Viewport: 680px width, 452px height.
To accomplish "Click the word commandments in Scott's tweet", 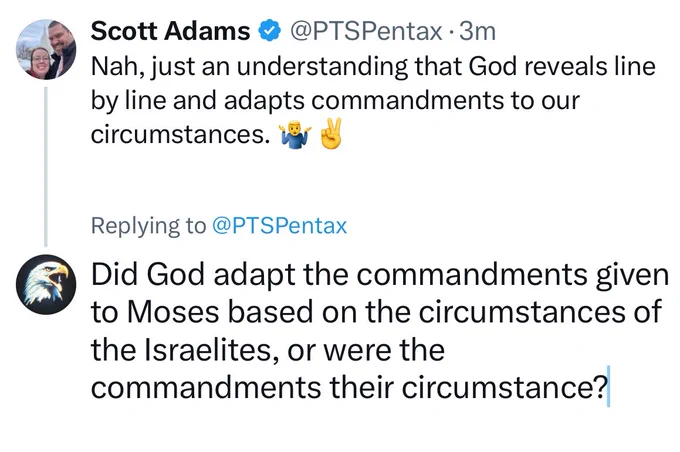I will 407,100.
